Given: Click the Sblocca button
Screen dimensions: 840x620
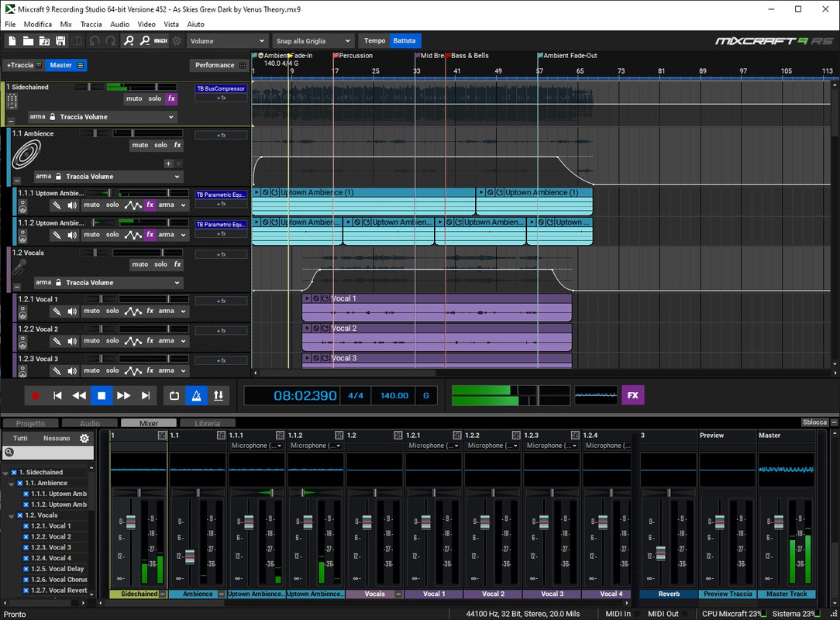Looking at the screenshot, I should [x=814, y=422].
